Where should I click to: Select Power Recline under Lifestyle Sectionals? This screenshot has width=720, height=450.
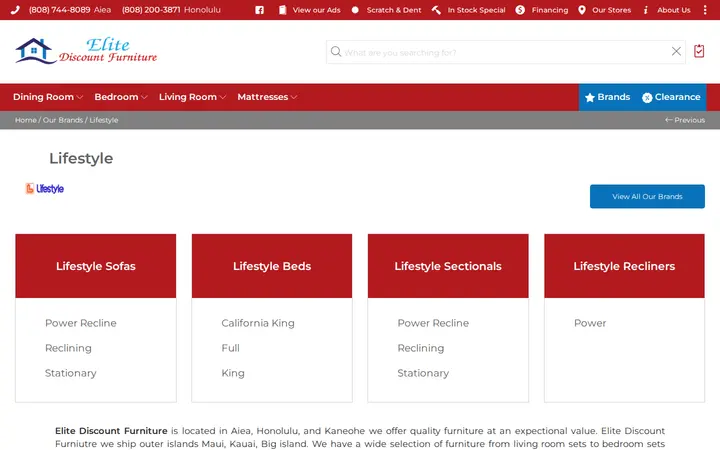coord(433,323)
